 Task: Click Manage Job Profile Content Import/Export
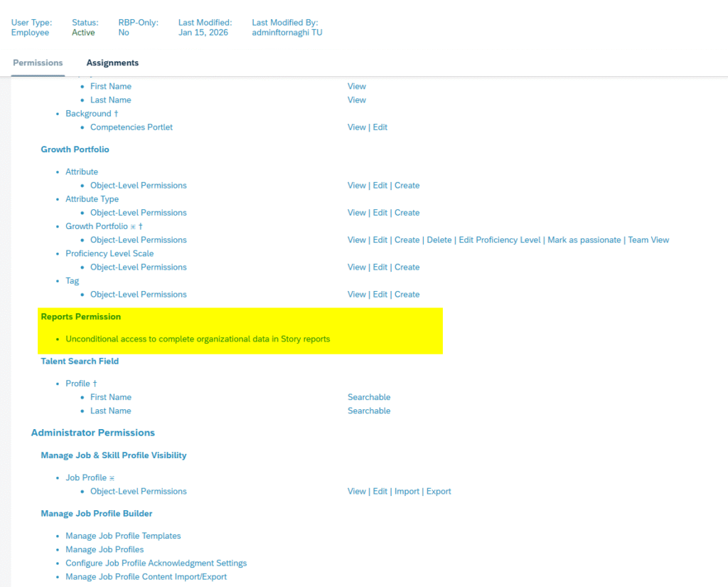click(x=146, y=576)
